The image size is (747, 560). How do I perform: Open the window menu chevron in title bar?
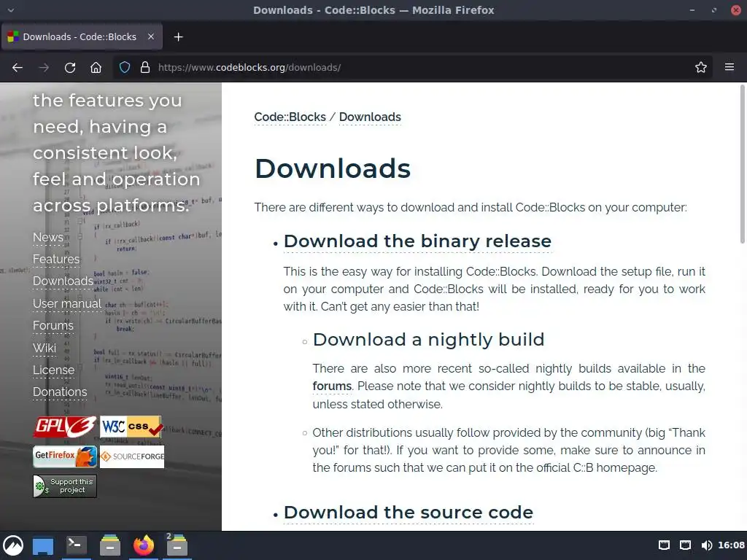coord(11,10)
